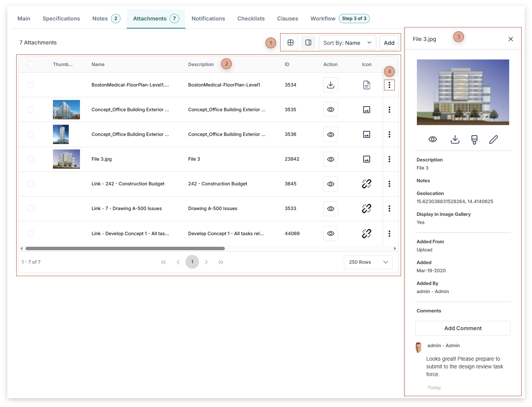Open row menu for BostonMedical-FloorPlan-Level1
This screenshot has width=532, height=407.
389,85
